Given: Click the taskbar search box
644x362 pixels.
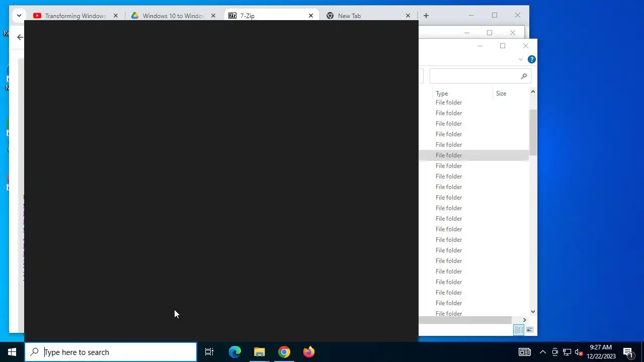Looking at the screenshot, I should (x=111, y=352).
